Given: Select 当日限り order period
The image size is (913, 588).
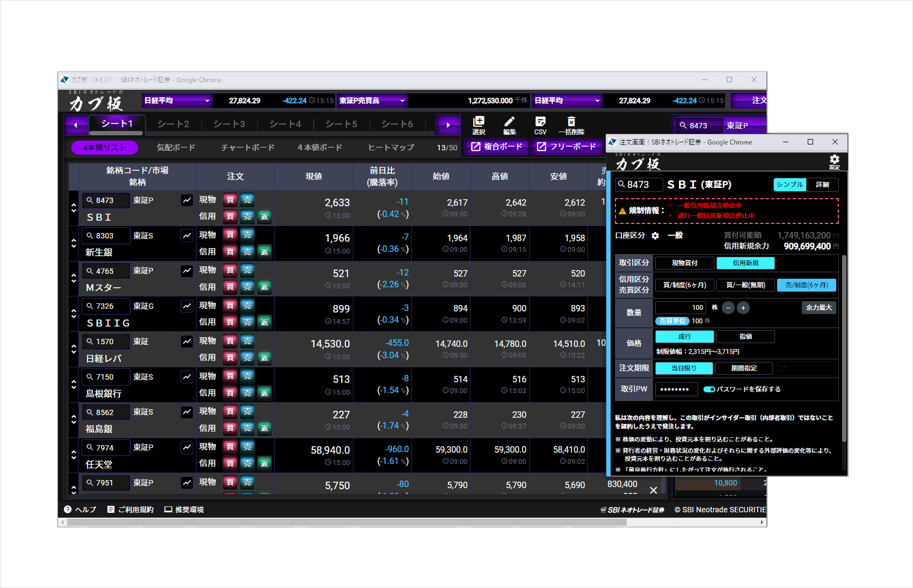Looking at the screenshot, I should [684, 368].
